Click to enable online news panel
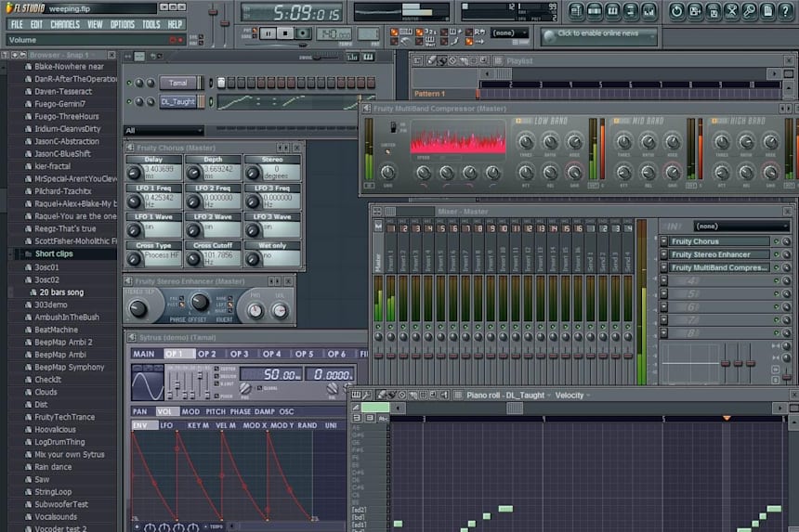This screenshot has width=799, height=532. tap(598, 35)
